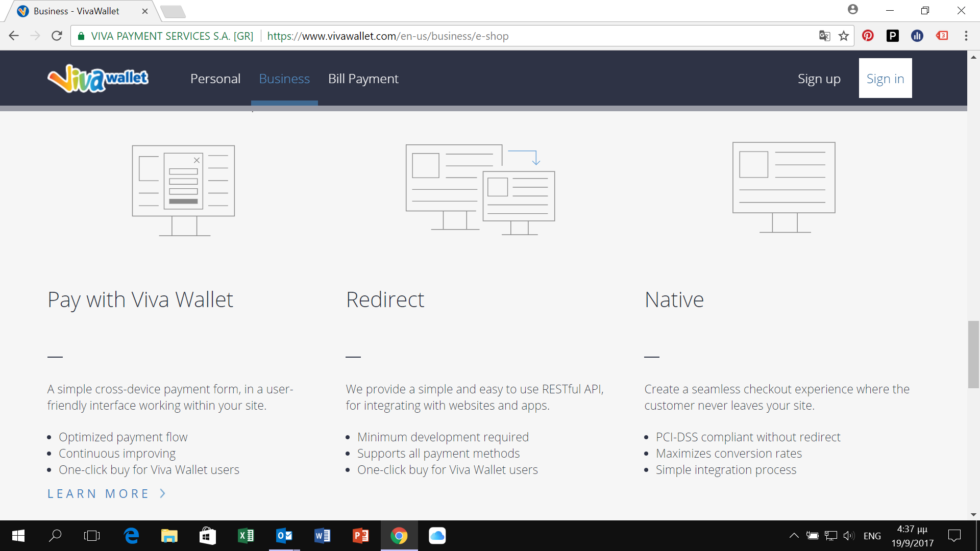Open Windows search from the taskbar
980x551 pixels.
tap(55, 536)
